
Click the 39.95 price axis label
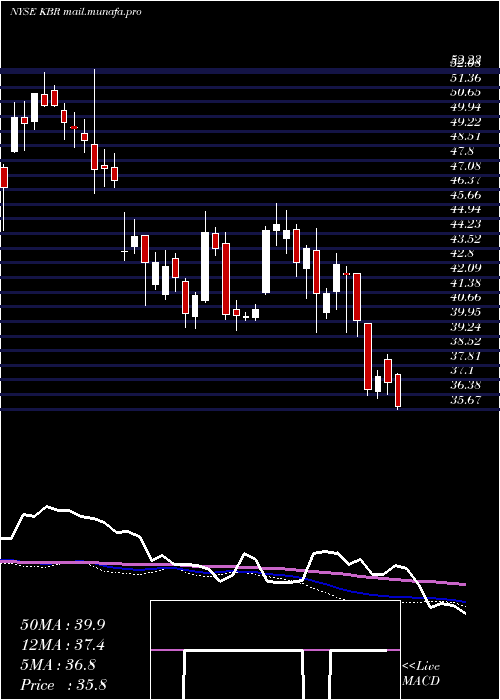coord(465,312)
